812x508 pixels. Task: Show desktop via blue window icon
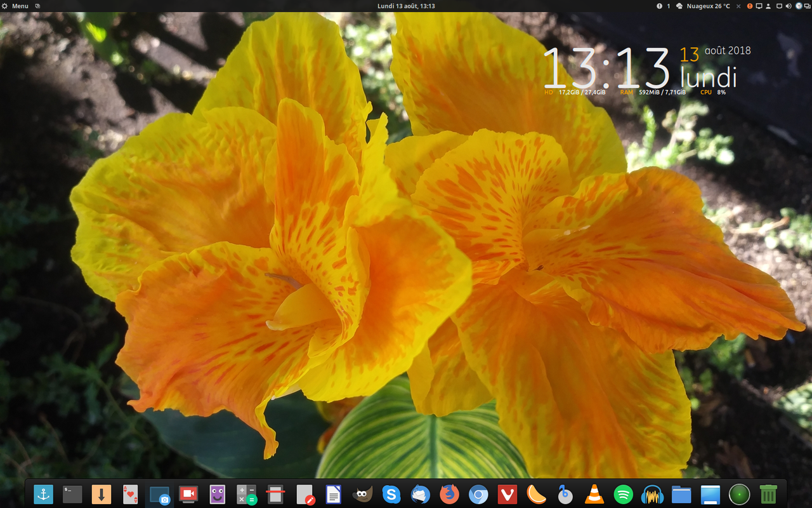(x=710, y=494)
